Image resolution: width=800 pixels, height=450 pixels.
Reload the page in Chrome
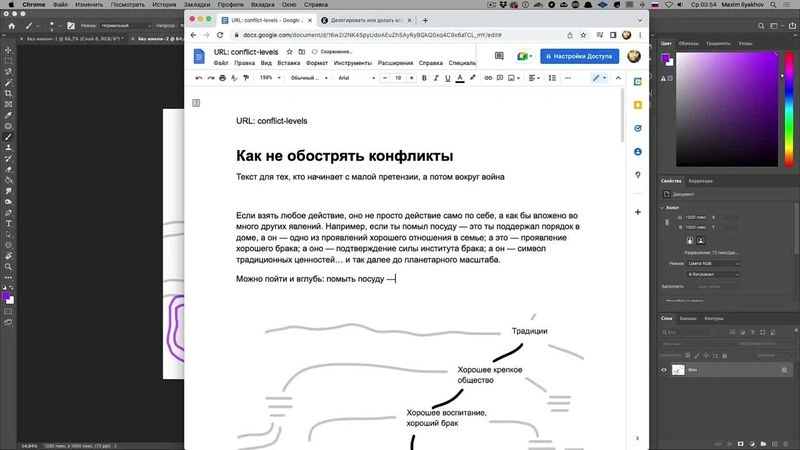coord(220,35)
